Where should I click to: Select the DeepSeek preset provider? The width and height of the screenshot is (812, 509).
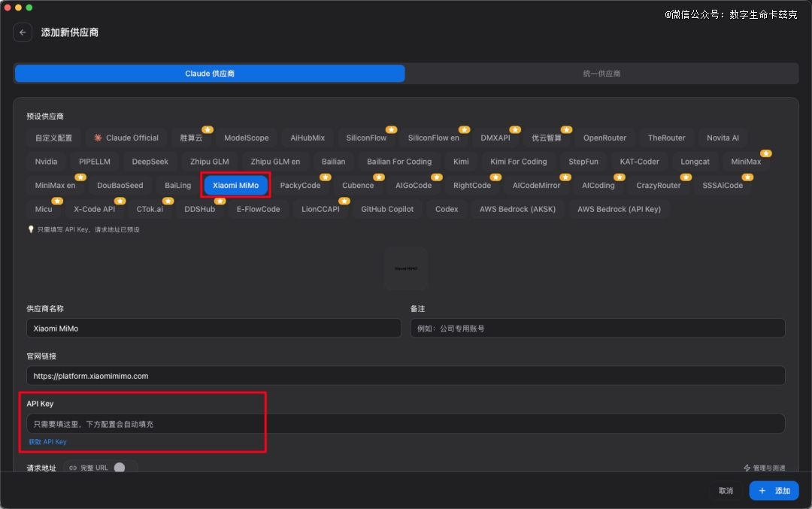pos(150,162)
